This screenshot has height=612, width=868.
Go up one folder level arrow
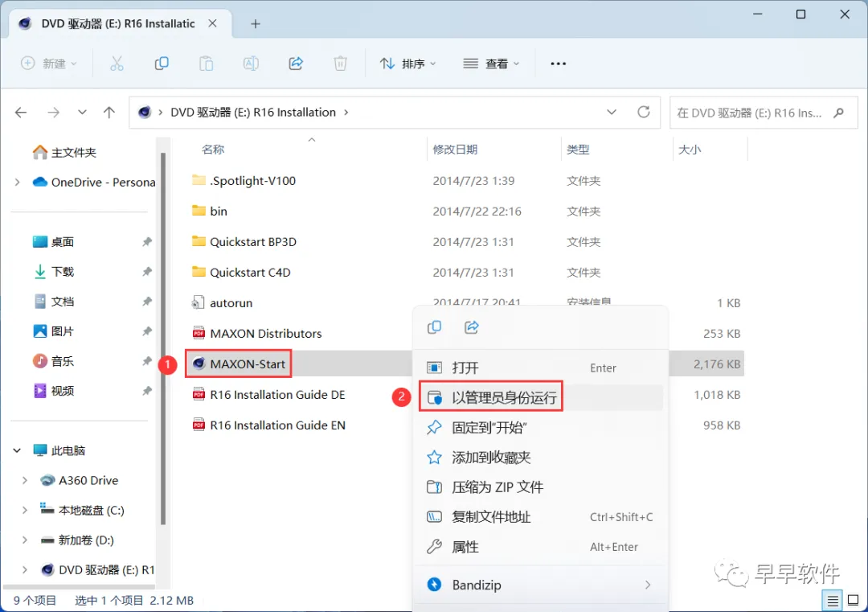[x=109, y=113]
